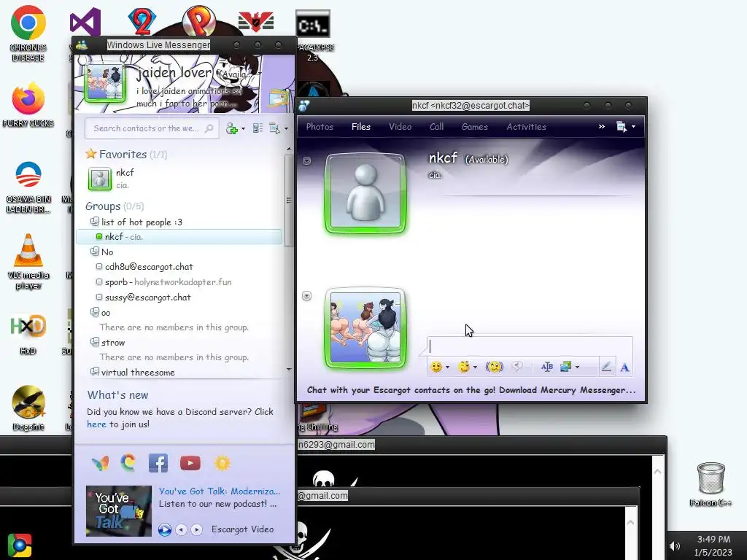This screenshot has width=747, height=560.
Task: Collapse your own display picture in chat
Action: pos(307,296)
